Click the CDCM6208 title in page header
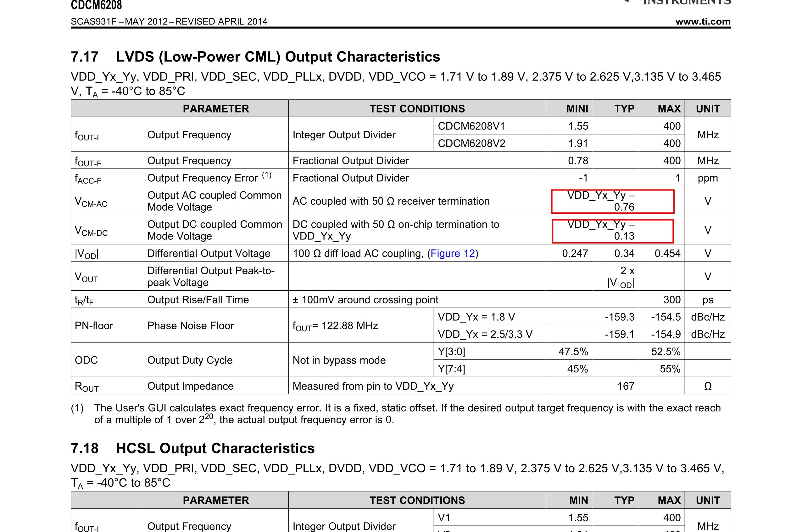Screen dimensions: 802x532 click(96, 5)
